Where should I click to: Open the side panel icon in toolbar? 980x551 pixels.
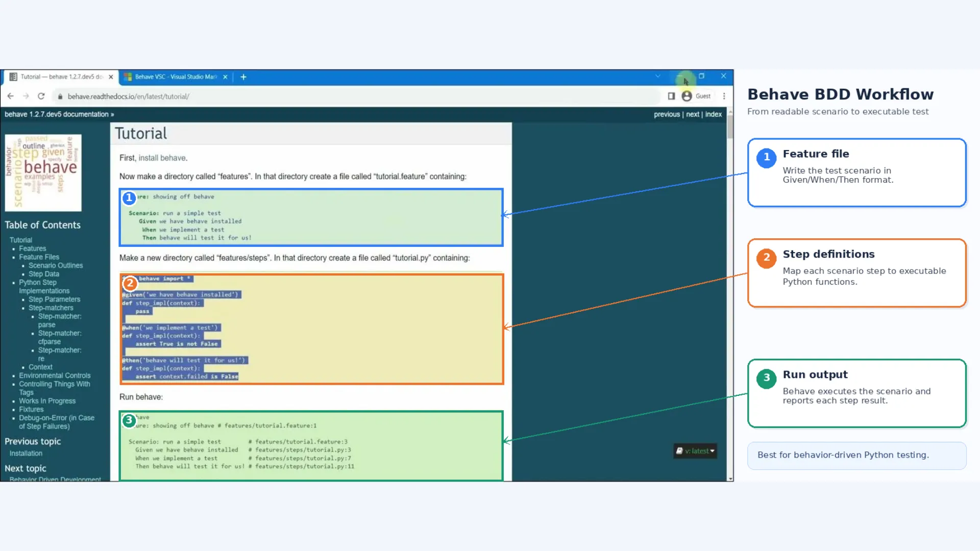coord(671,96)
